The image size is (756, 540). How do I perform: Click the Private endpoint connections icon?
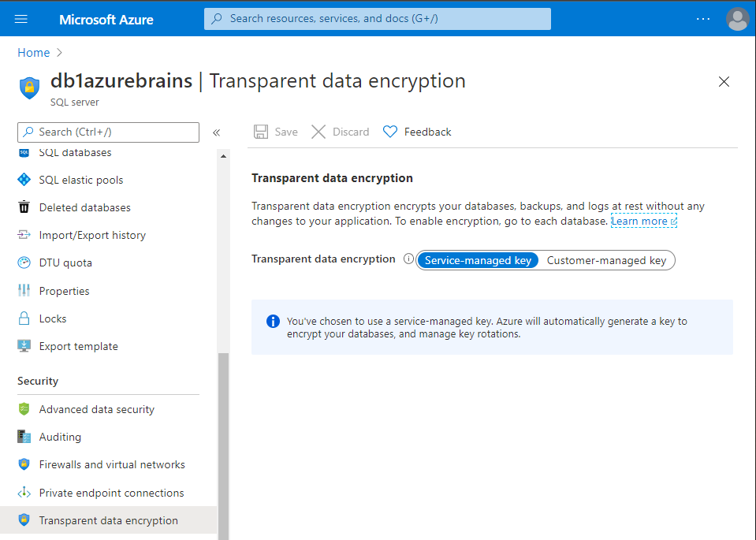(24, 492)
